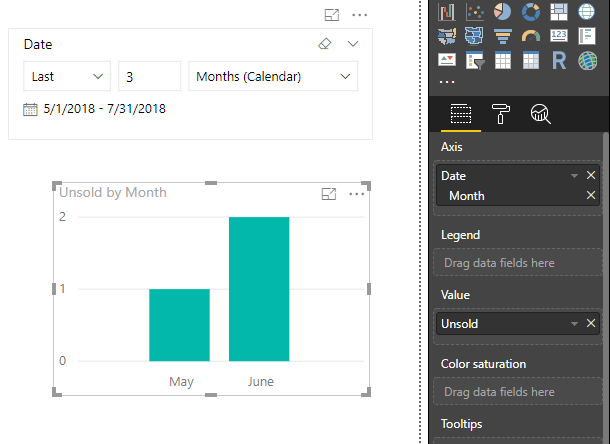Select the slicer visualization
The width and height of the screenshot is (610, 444).
(475, 61)
